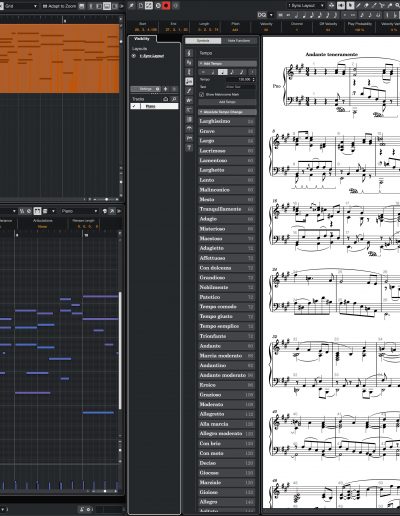Screen dimensions: 400x516
Task: Choose the Andante tempo preset
Action: pos(227,346)
